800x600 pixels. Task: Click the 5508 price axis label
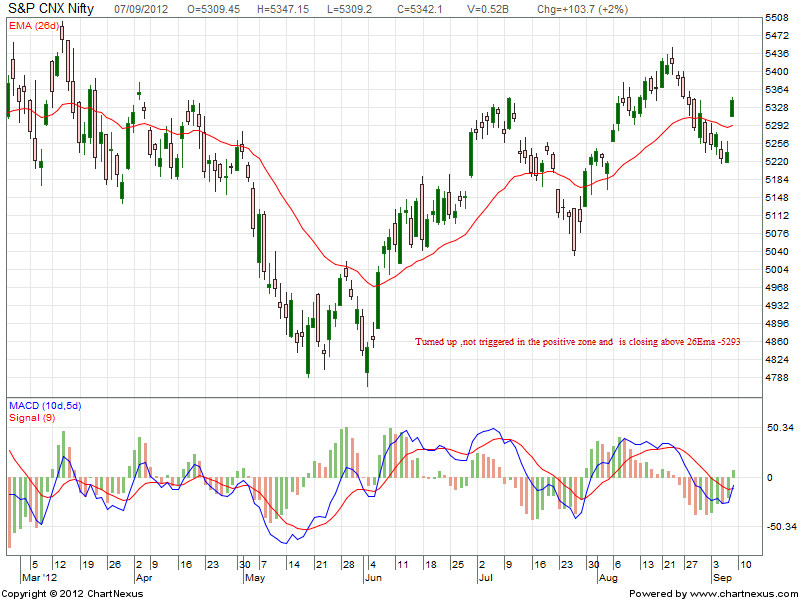pyautogui.click(x=777, y=18)
